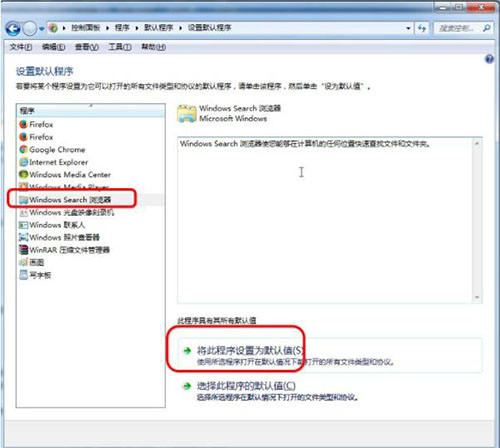This screenshot has width=500, height=448.
Task: Open the 编辑(E) menu
Action: 53,47
